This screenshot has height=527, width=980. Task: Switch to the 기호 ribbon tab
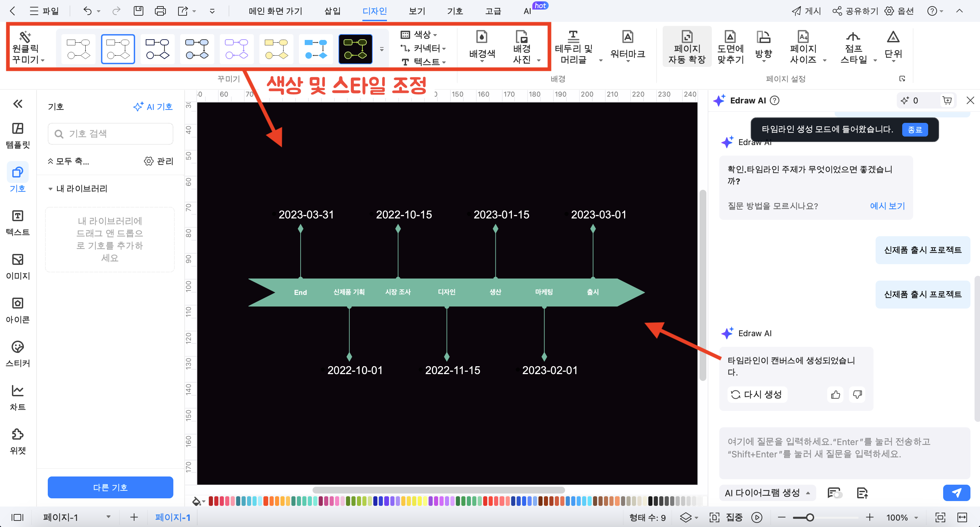tap(455, 11)
